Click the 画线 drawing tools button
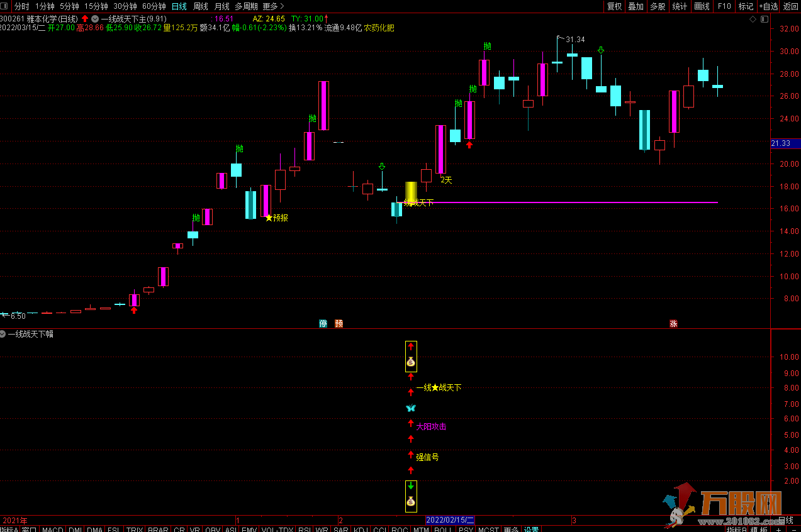This screenshot has width=801, height=532. pos(702,6)
